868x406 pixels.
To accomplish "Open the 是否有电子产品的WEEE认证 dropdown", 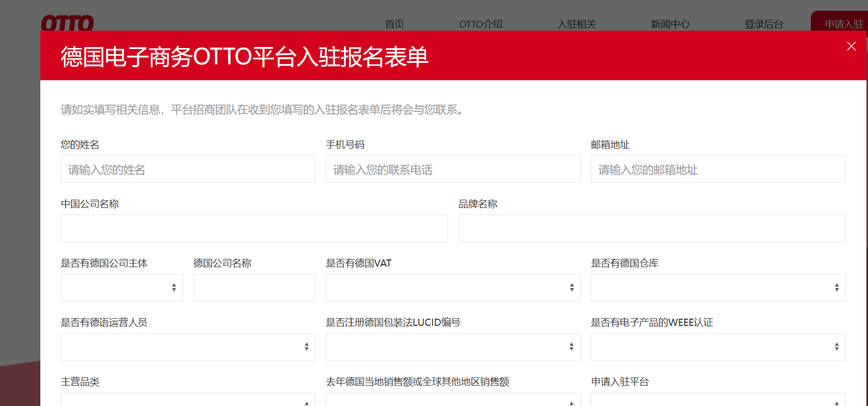I will tap(718, 347).
